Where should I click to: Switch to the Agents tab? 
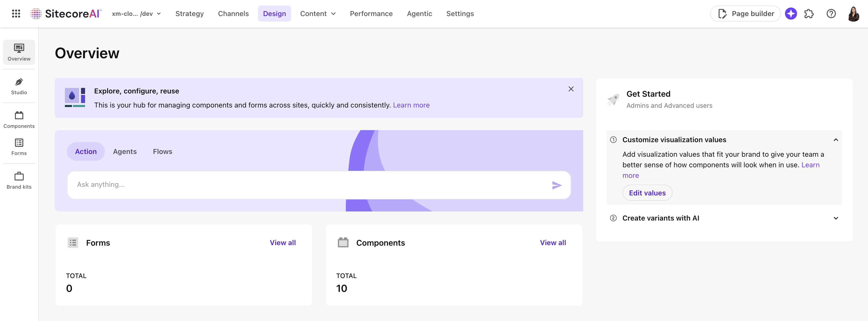[x=125, y=151]
